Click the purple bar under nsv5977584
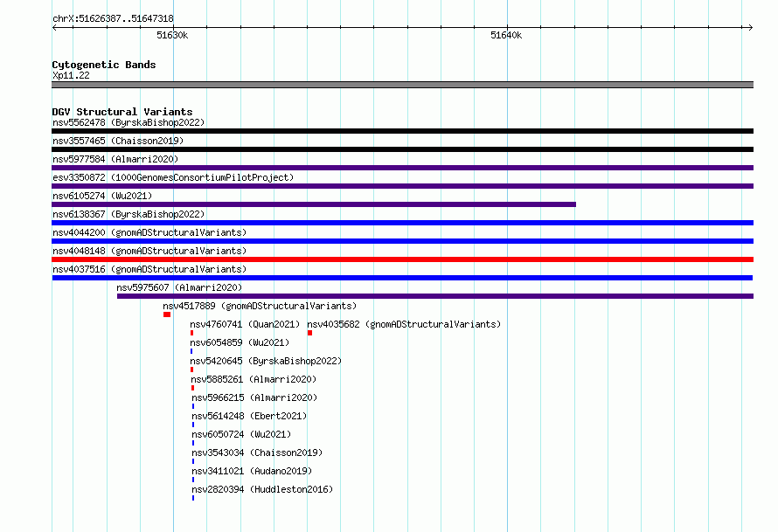This screenshot has height=532, width=778. click(x=402, y=168)
